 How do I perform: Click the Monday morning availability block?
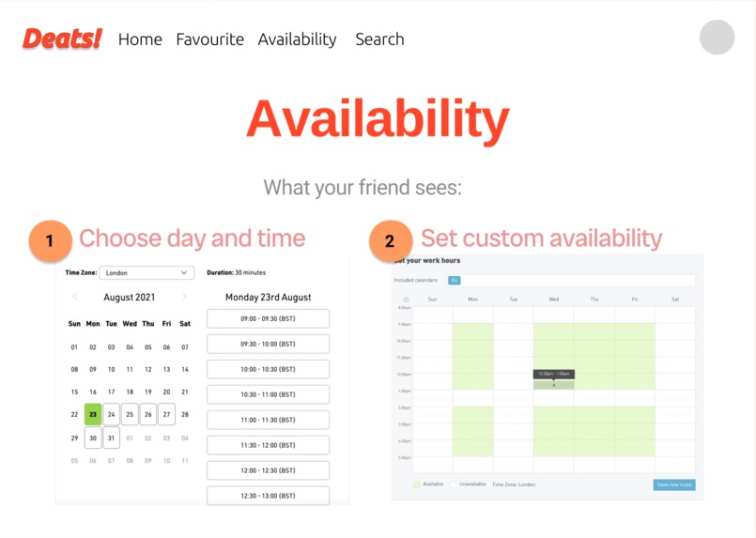(472, 356)
